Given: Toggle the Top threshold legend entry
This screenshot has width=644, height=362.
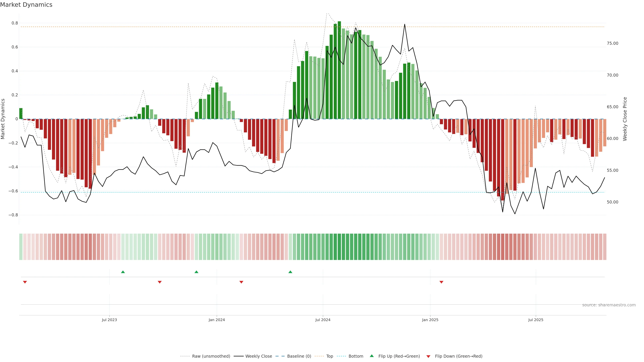Looking at the screenshot, I should [x=330, y=356].
